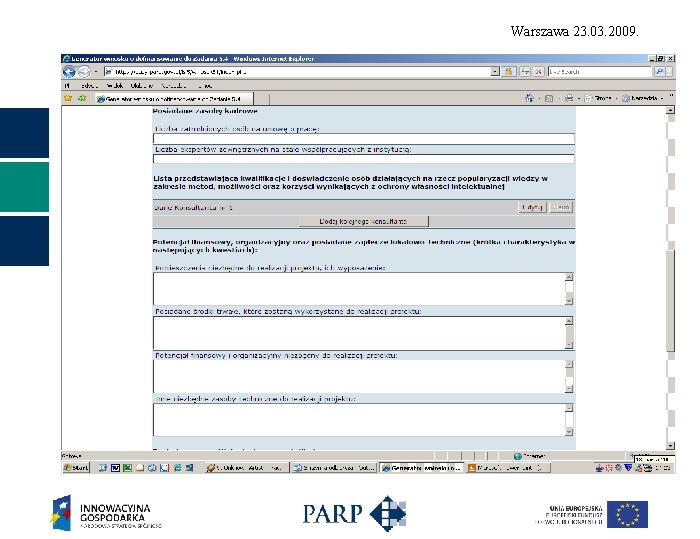Viewport: 700px width, 539px height.
Task: Open the Narzędzia menu in the menu bar
Action: (x=174, y=85)
